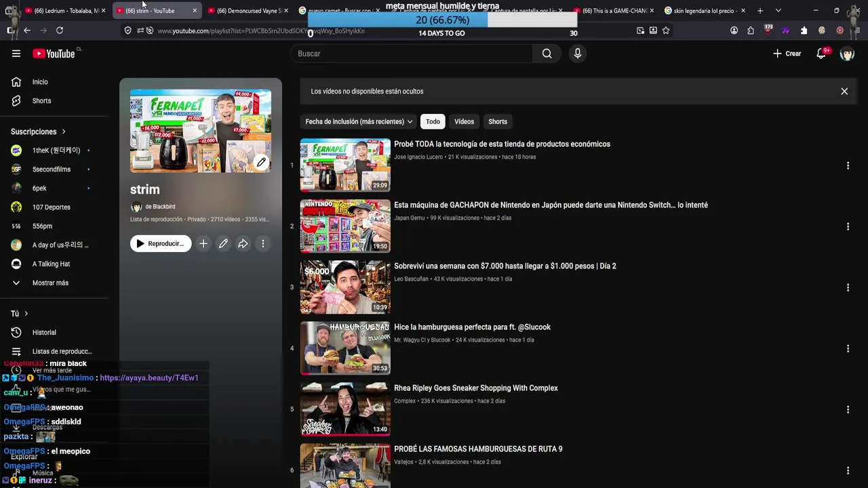Focus the Buscar search field

(412, 54)
